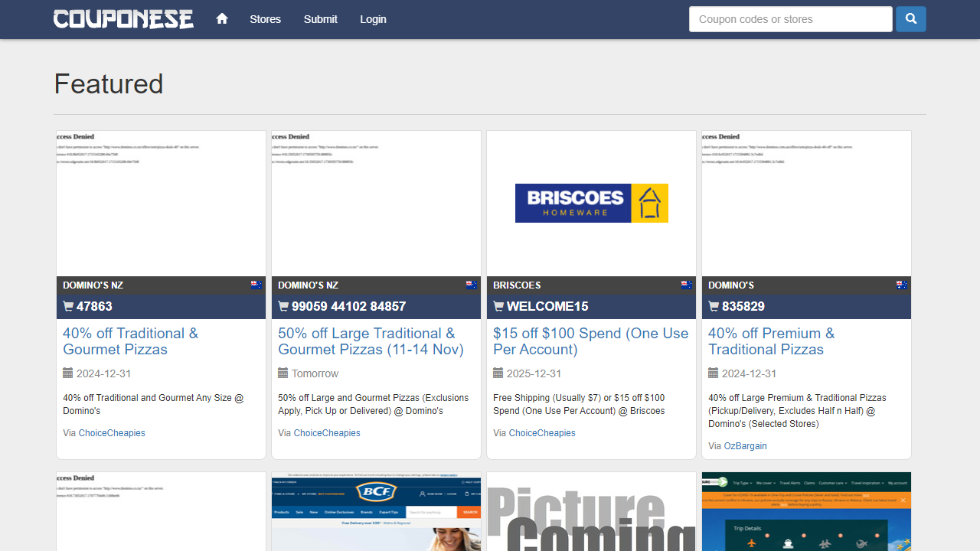The image size is (980, 551).
Task: Follow the OzBargain source link
Action: click(x=745, y=446)
